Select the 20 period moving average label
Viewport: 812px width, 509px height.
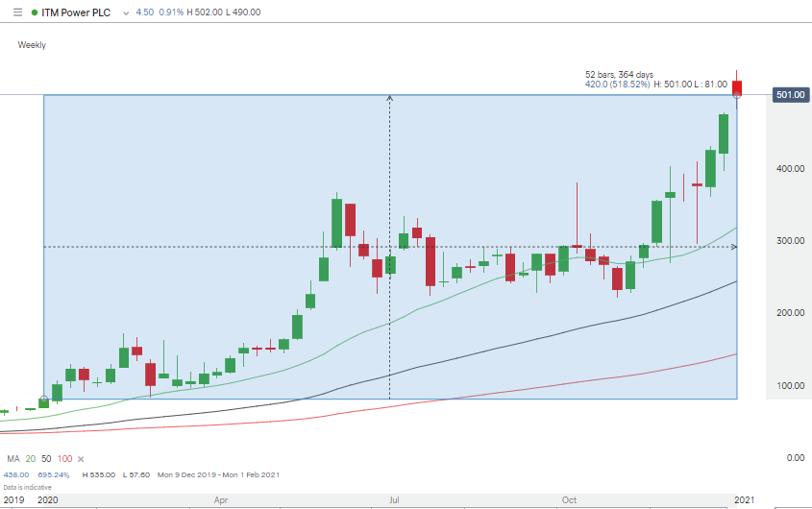tap(31, 459)
